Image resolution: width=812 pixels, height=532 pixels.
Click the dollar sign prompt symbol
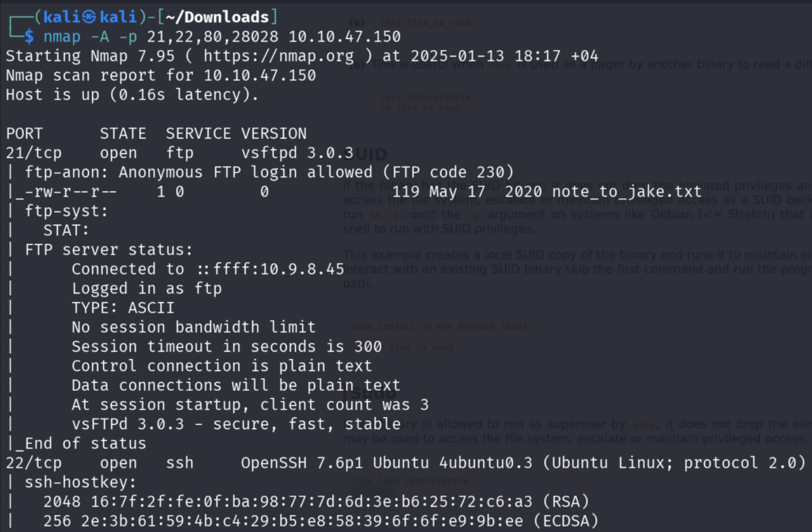pyautogui.click(x=29, y=36)
